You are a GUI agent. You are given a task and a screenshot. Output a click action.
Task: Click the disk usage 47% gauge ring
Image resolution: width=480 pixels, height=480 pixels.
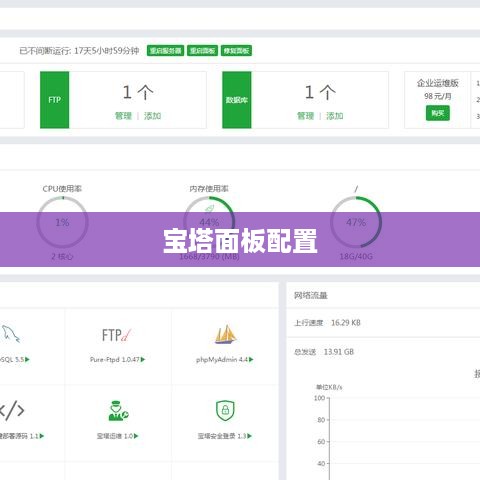[356, 222]
